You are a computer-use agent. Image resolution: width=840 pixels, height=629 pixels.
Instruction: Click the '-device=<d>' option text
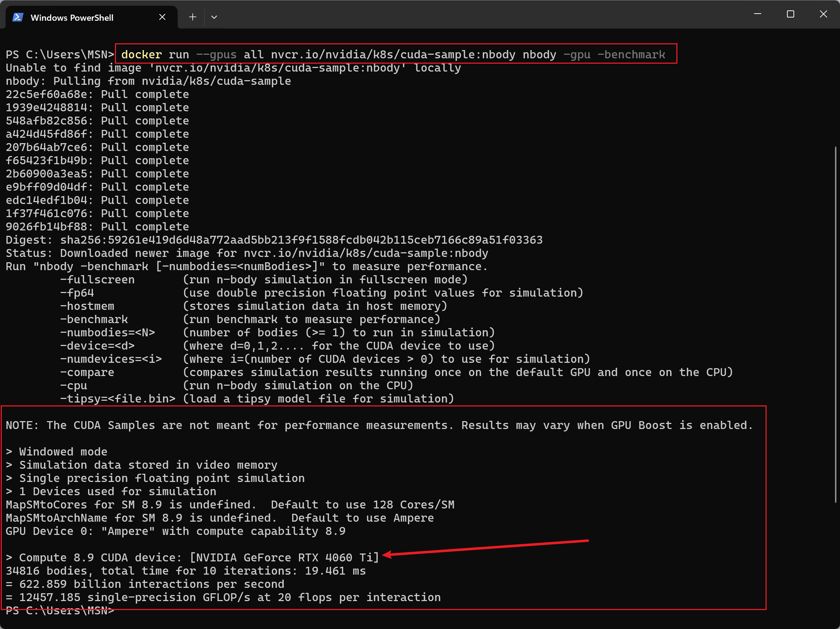click(97, 346)
